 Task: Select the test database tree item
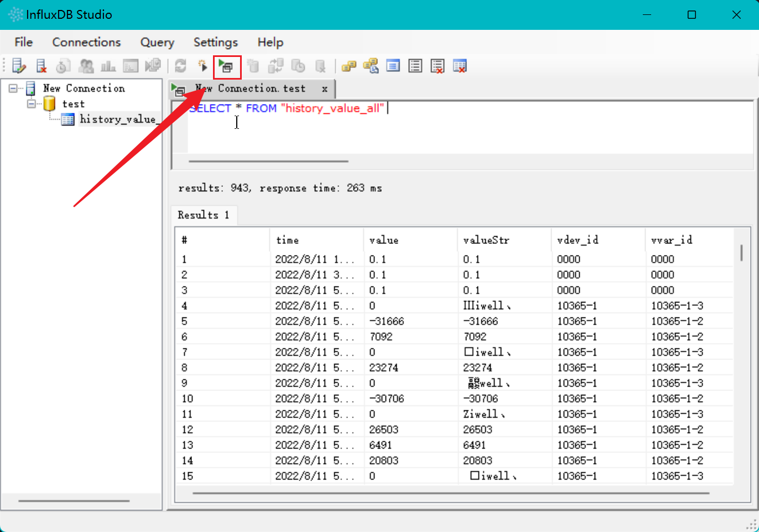coord(74,103)
